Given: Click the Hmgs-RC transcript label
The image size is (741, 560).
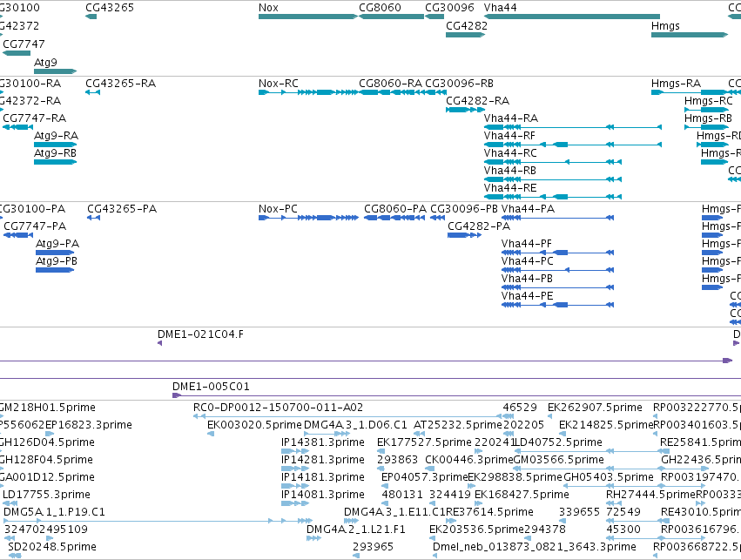Looking at the screenshot, I should pyautogui.click(x=709, y=101).
